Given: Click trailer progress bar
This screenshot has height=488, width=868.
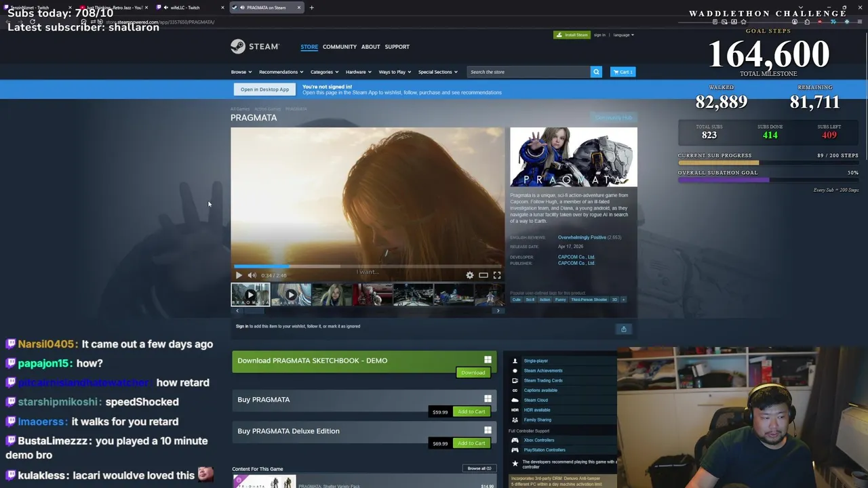Looking at the screenshot, I should click(x=367, y=266).
